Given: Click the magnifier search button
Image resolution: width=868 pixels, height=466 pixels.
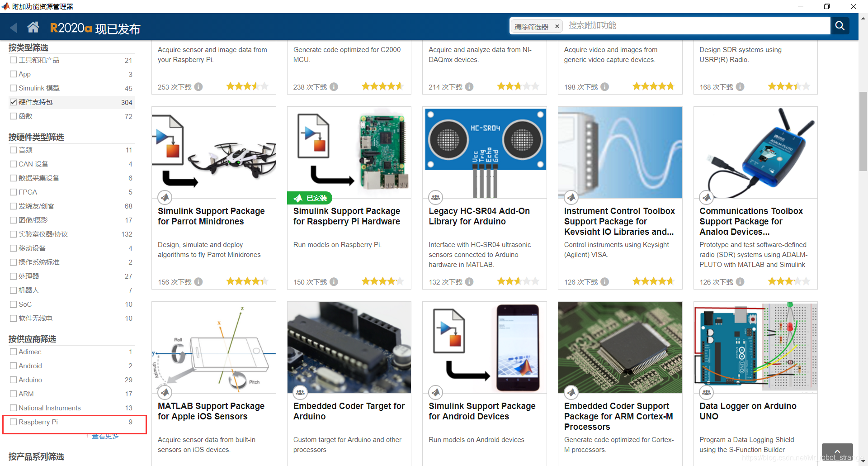Looking at the screenshot, I should coord(840,26).
